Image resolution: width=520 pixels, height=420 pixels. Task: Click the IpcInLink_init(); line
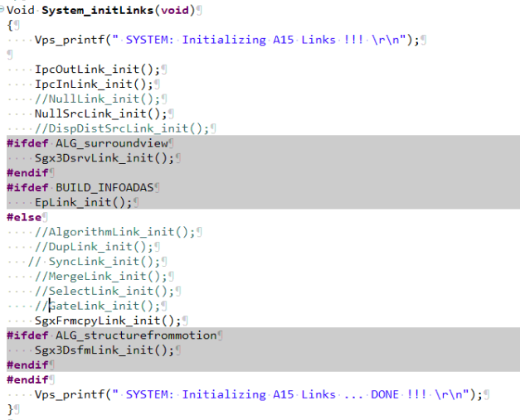click(x=95, y=84)
